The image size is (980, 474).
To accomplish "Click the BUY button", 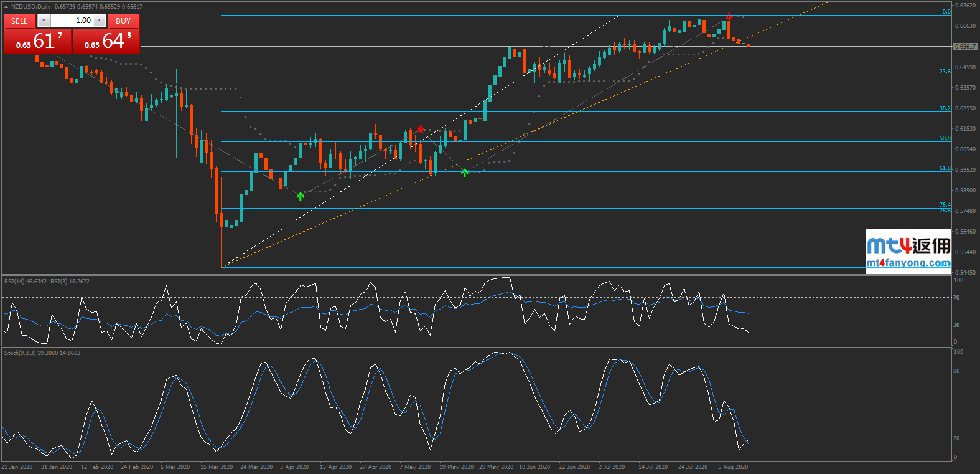I will coord(123,21).
